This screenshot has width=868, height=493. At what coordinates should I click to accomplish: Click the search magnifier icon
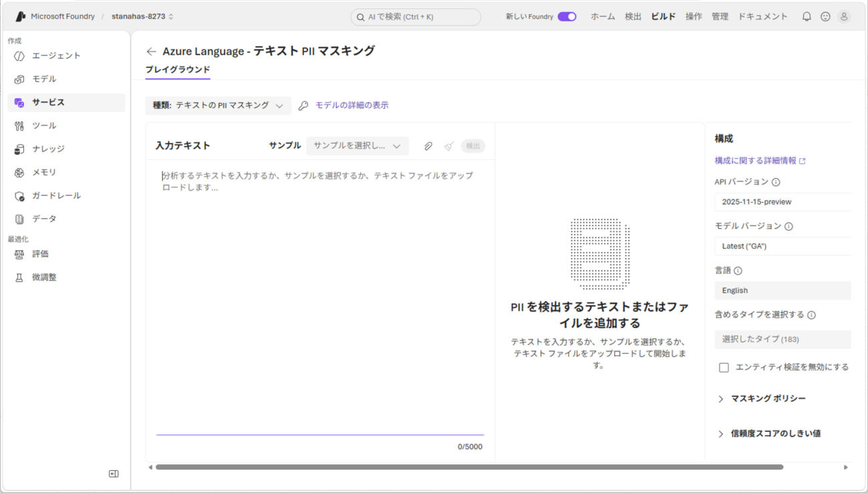pos(361,17)
